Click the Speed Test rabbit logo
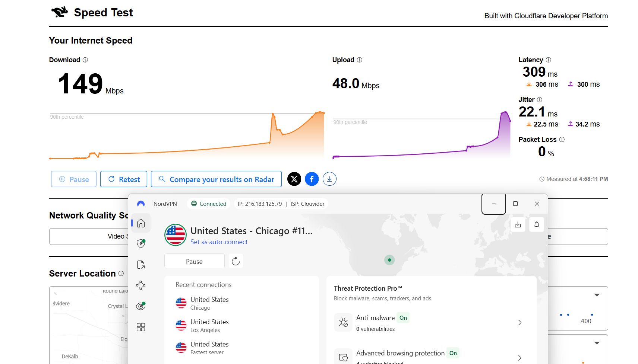638x364 pixels. (x=60, y=12)
